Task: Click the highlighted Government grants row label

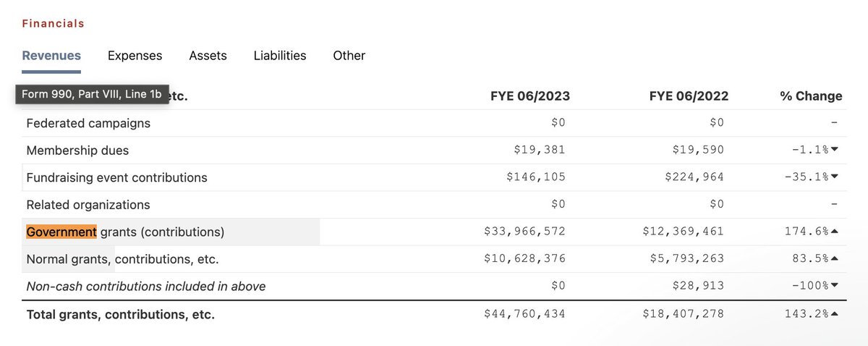Action: [125, 232]
